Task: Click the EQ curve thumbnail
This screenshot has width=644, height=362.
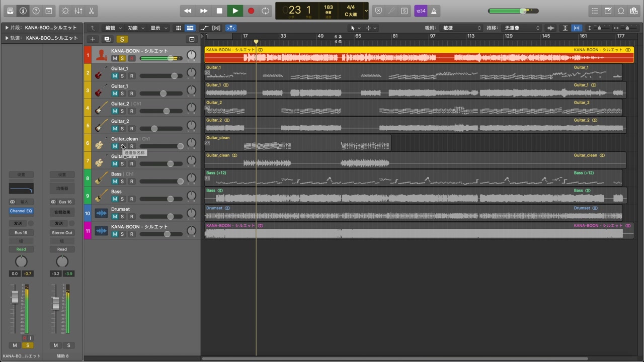Action: click(x=21, y=189)
